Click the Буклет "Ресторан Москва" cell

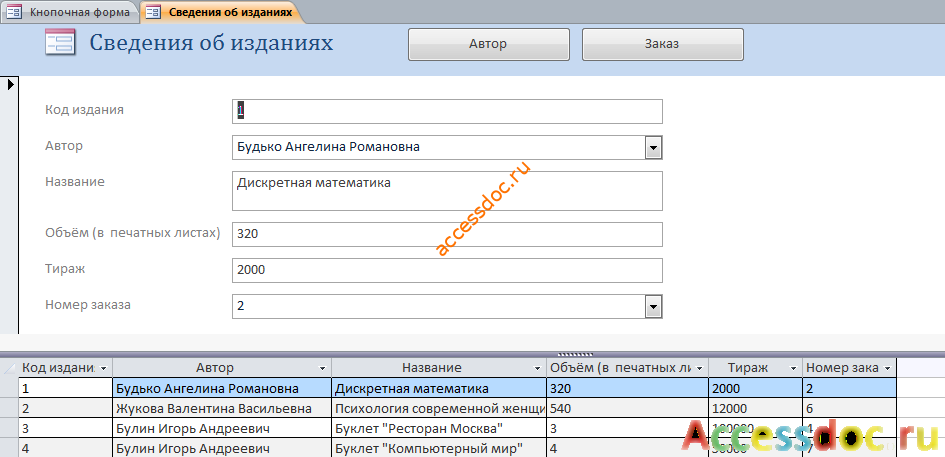439,429
